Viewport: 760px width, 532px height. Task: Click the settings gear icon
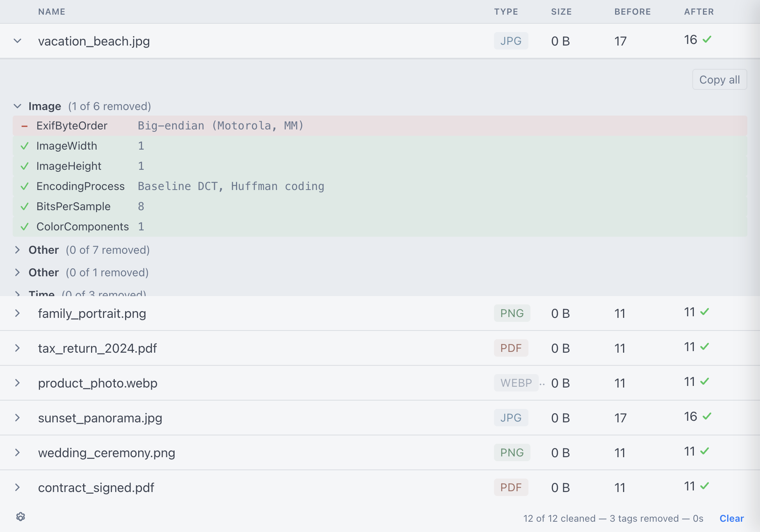21,517
